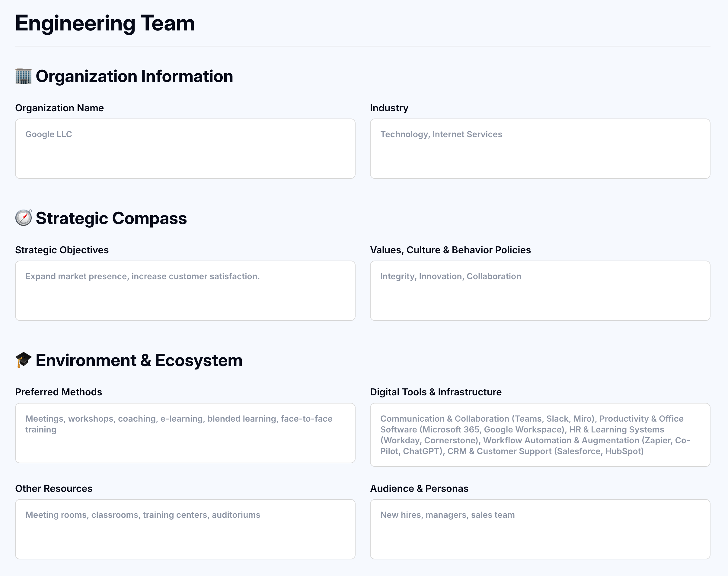
Task: Click inside the Organization Name field
Action: click(x=185, y=149)
